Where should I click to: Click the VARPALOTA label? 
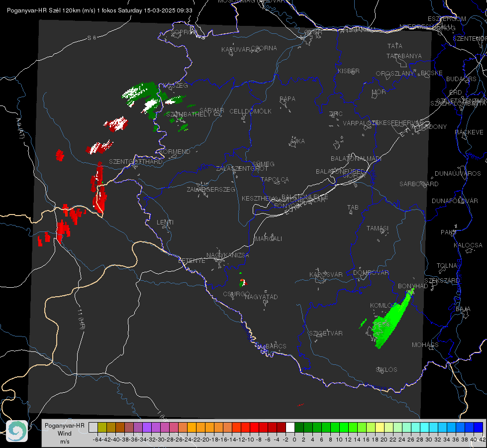tap(361, 123)
